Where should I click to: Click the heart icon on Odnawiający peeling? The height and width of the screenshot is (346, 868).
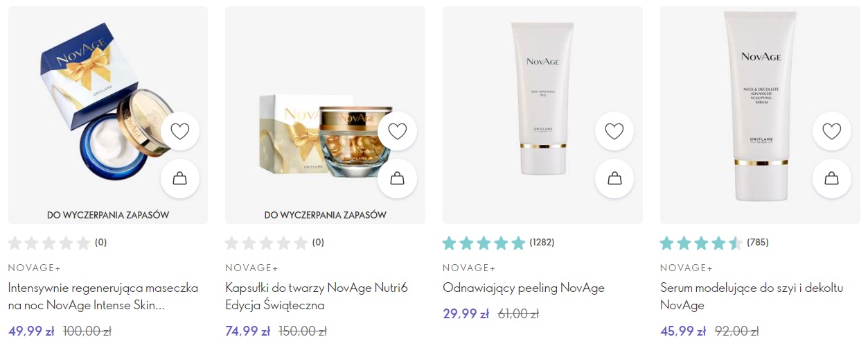point(614,131)
